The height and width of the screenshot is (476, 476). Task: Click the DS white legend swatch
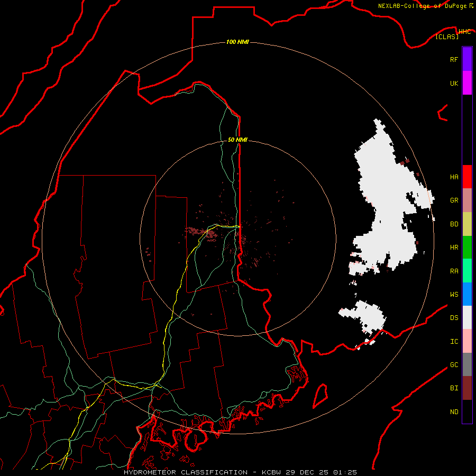467,317
